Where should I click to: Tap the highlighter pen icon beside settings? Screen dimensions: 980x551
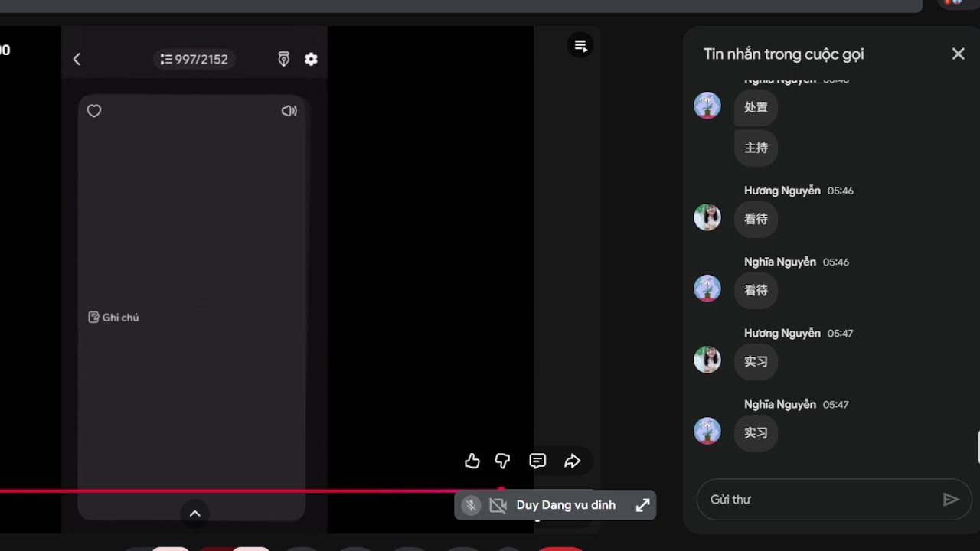click(x=283, y=59)
